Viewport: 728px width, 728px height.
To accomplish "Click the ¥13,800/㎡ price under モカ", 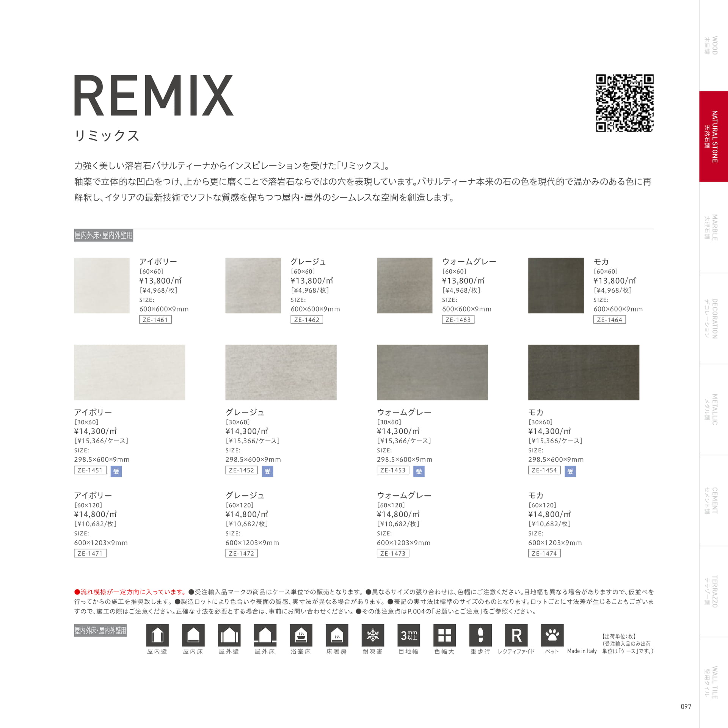I will [x=615, y=281].
